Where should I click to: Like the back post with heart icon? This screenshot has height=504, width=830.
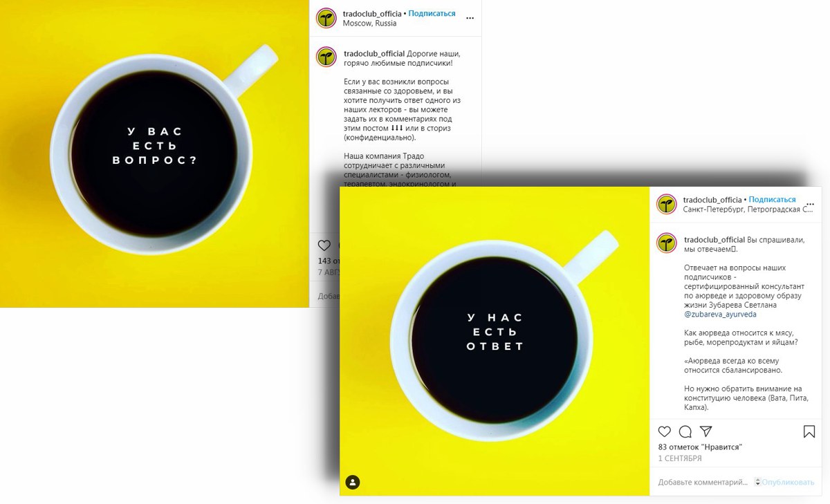coord(324,245)
